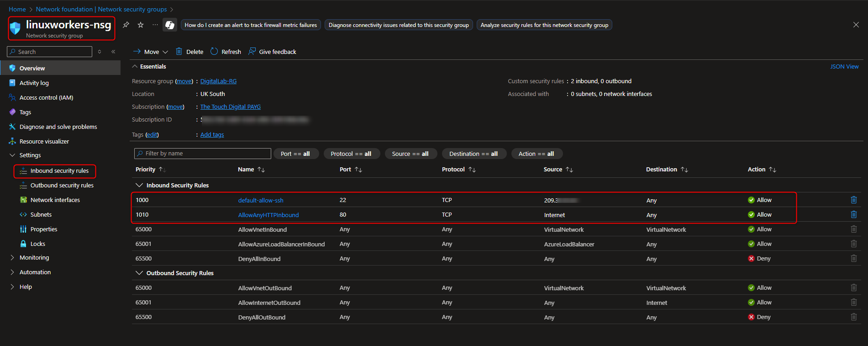The image size is (868, 346).
Task: Open Give feedback
Action: coord(272,52)
